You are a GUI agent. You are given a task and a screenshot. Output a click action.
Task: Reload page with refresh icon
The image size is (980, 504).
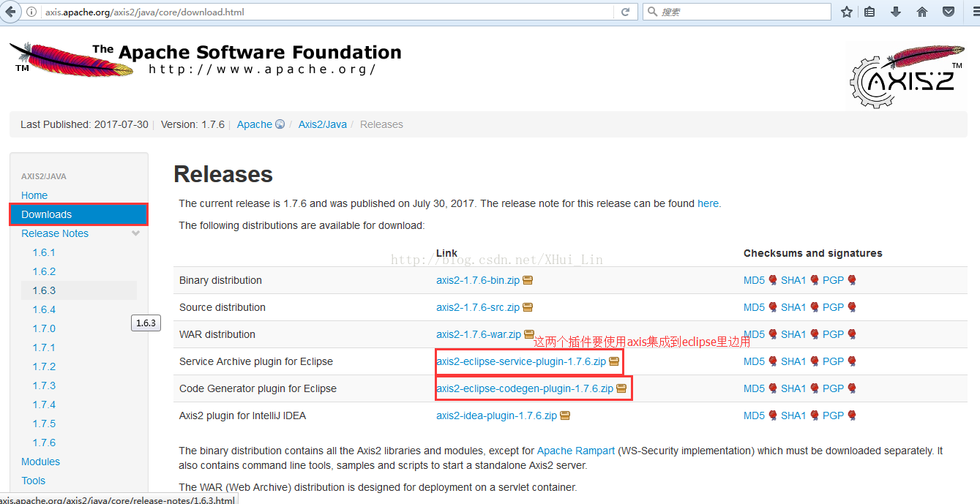(625, 12)
